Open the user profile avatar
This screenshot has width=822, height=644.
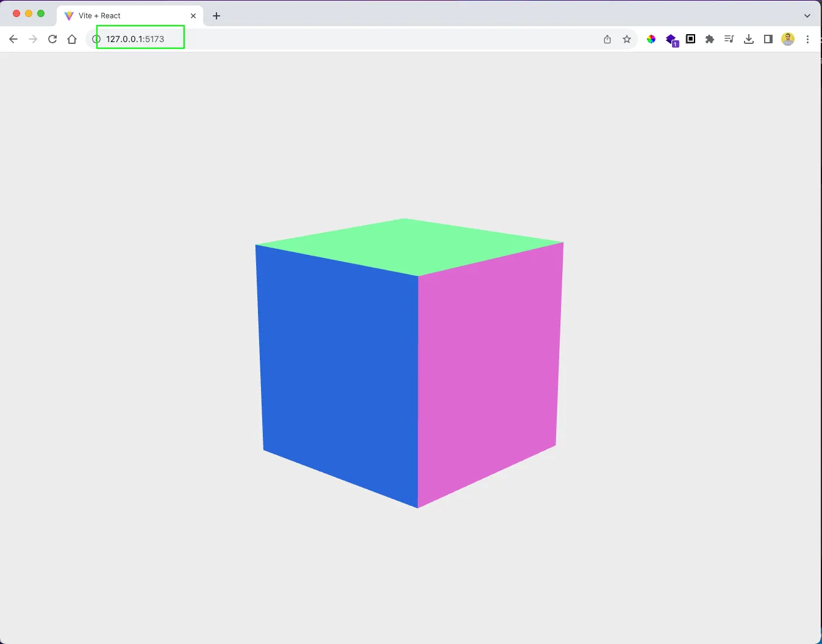[788, 39]
